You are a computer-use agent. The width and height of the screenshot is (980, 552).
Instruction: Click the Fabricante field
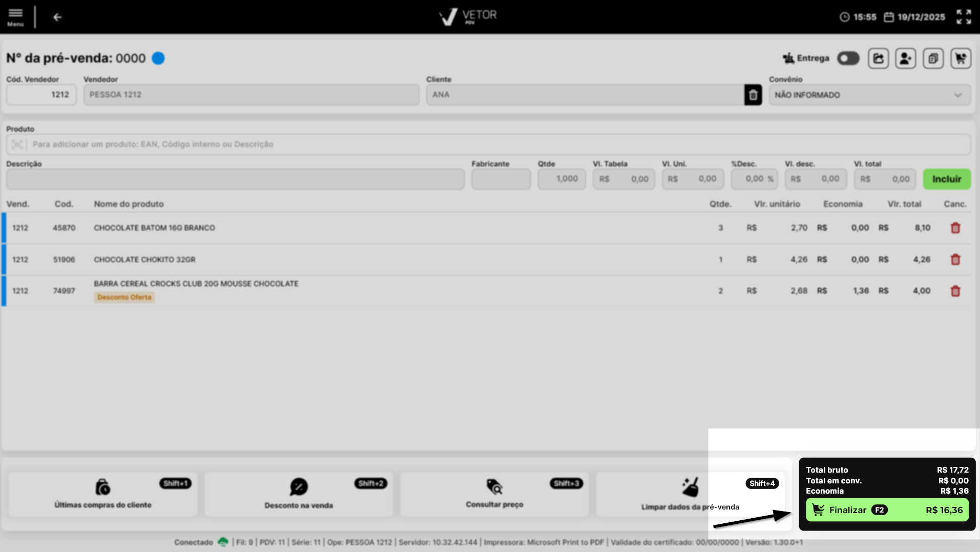point(501,179)
